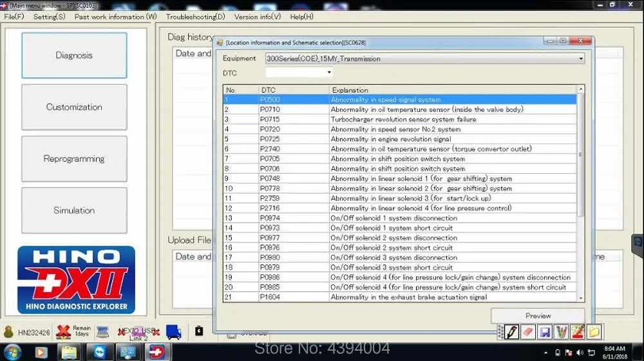Select row P0720 speed sensor No.2
The image size is (644, 361).
[400, 129]
